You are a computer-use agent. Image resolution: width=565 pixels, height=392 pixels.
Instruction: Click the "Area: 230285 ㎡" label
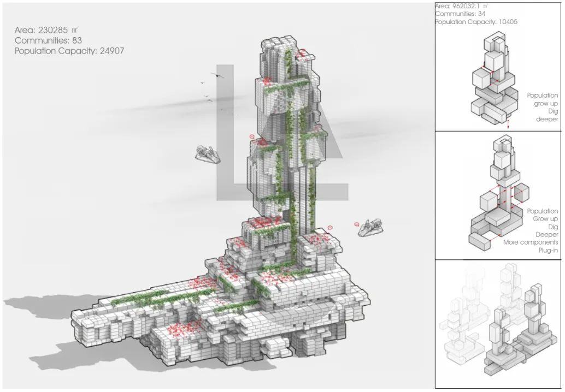coord(49,30)
